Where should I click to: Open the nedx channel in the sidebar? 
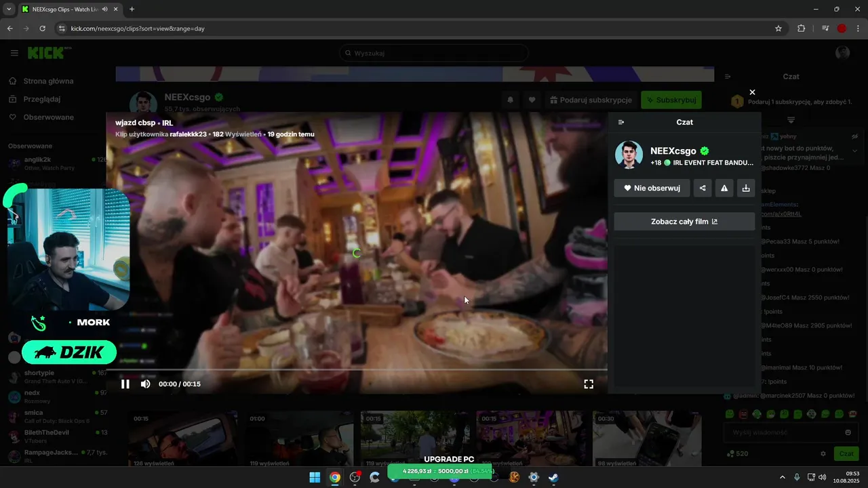click(58, 396)
